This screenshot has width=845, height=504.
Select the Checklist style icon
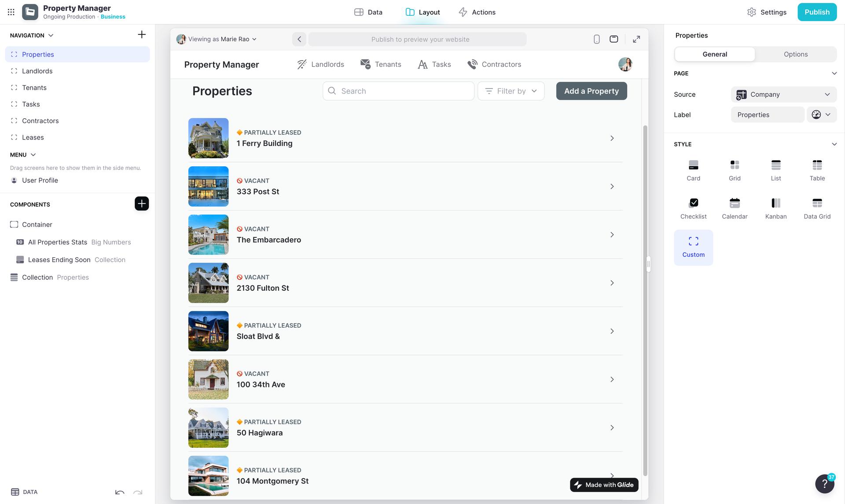coord(693,204)
